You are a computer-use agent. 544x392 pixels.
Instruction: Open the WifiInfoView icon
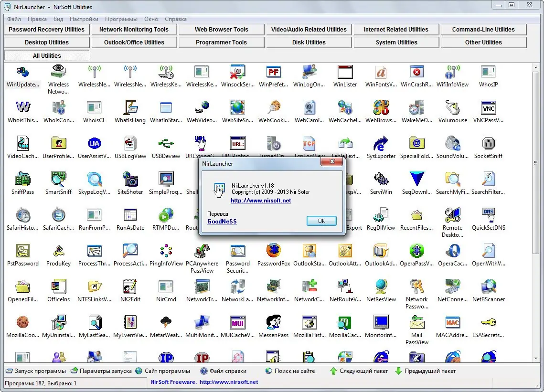tap(452, 72)
